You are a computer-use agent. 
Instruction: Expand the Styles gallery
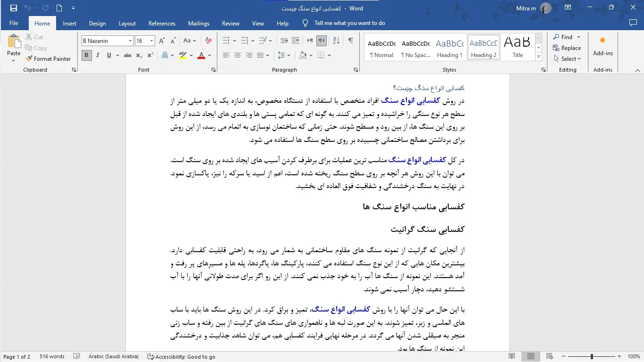coord(538,57)
